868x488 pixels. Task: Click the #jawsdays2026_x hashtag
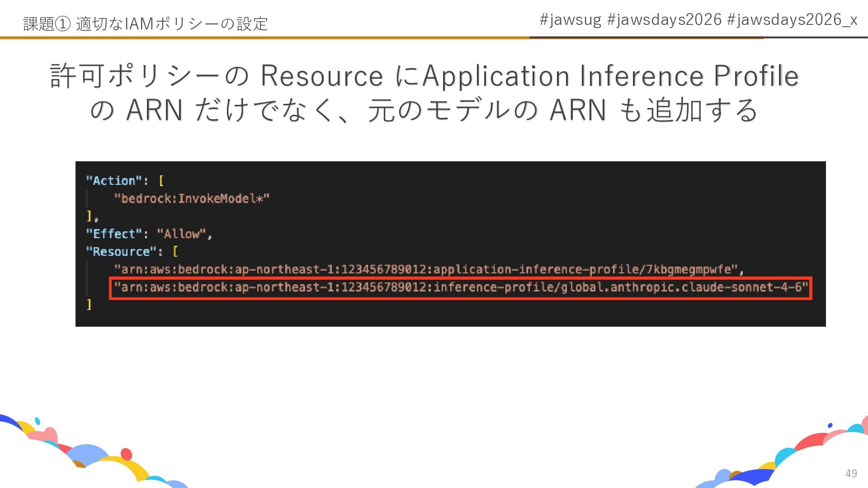[x=792, y=20]
